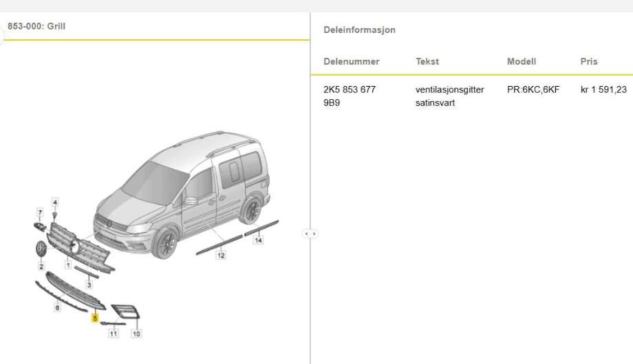Click the Pris column header
This screenshot has width=633, height=364.
(589, 61)
